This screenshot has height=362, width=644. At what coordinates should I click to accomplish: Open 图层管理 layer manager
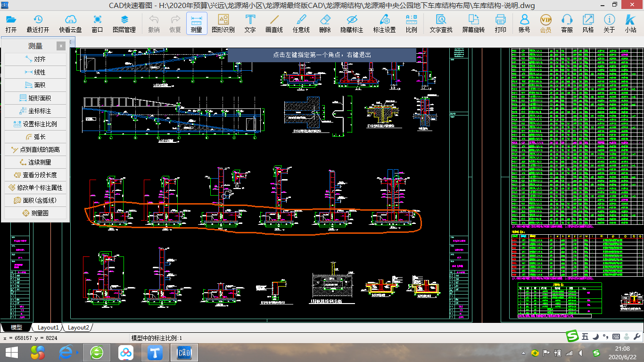(124, 24)
